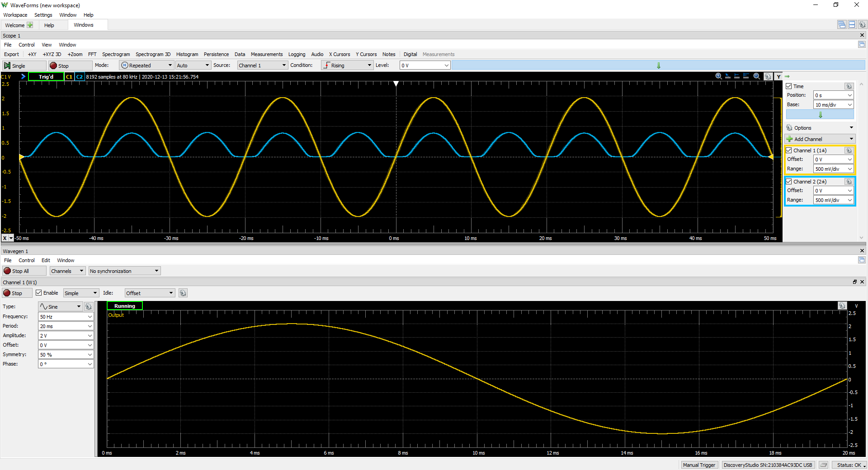
Task: Open the Wavegen Frequency dropdown
Action: (x=66, y=317)
